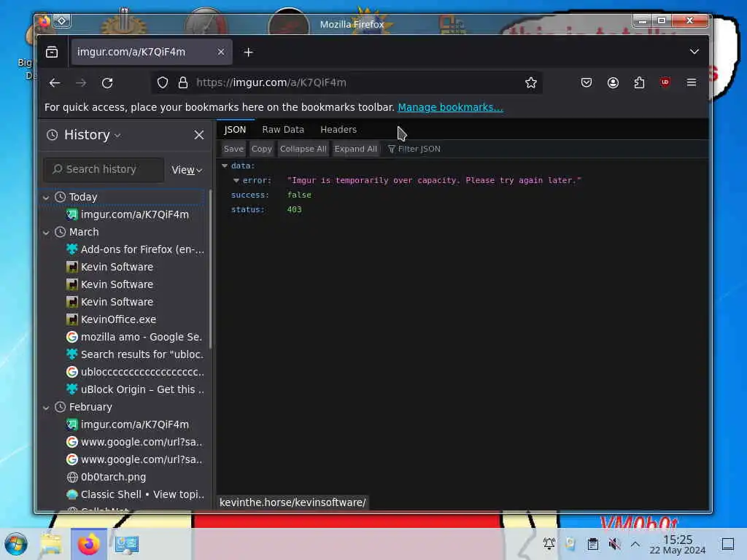Click the Firefox taskbar icon
This screenshot has height=560, width=747.
pos(88,544)
